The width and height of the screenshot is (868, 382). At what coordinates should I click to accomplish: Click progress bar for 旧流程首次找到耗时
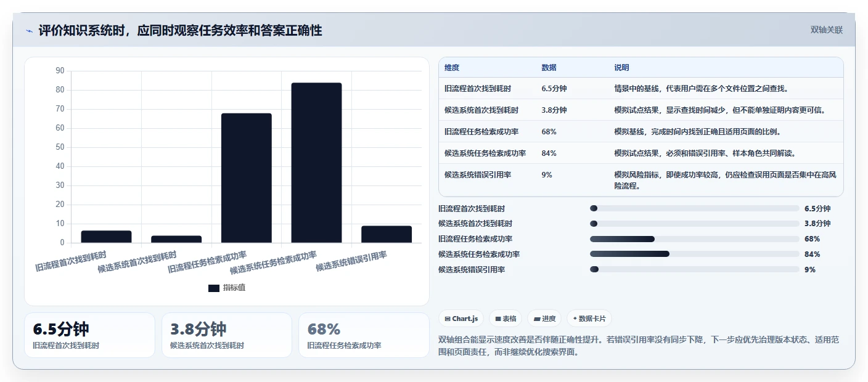[694, 209]
